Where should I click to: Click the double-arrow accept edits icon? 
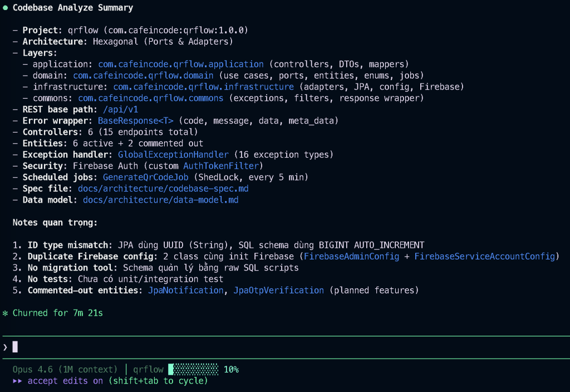(x=17, y=381)
